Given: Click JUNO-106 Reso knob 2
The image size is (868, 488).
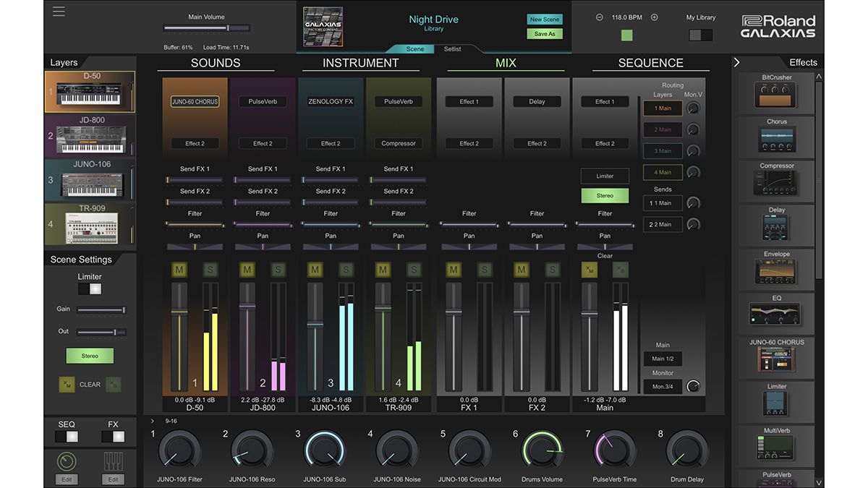Looking at the screenshot, I should [x=252, y=450].
